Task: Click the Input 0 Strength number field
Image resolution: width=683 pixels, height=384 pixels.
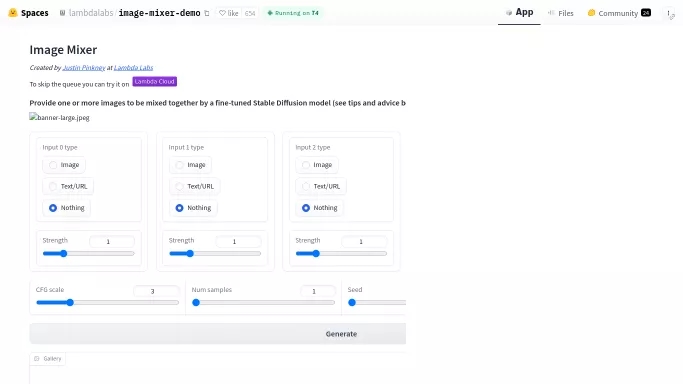Action: tap(112, 242)
